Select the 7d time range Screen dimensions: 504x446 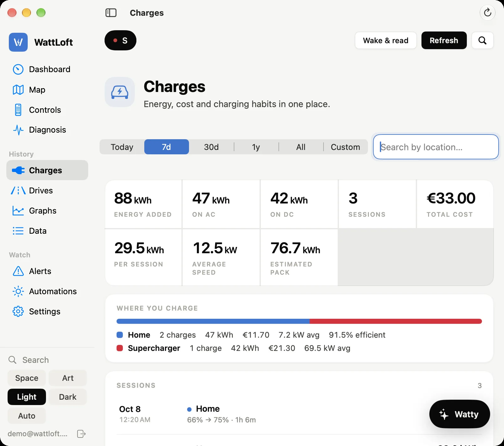pyautogui.click(x=167, y=147)
